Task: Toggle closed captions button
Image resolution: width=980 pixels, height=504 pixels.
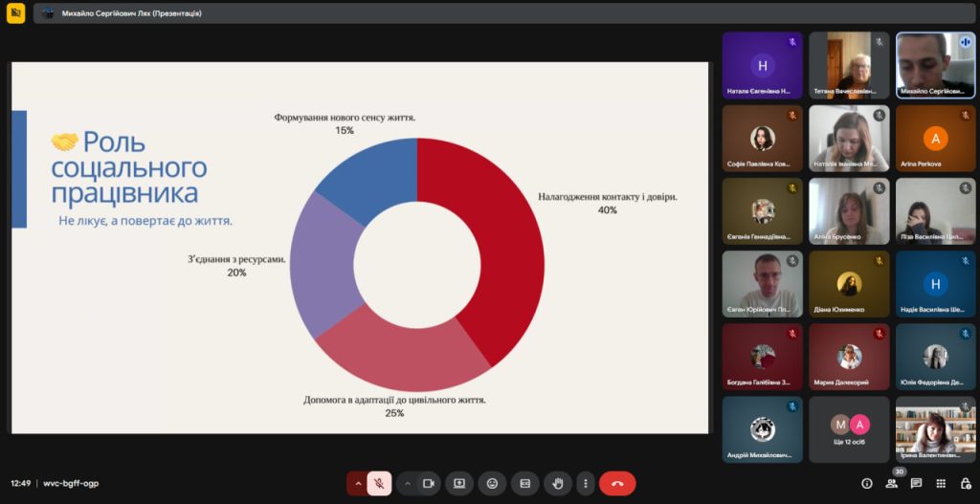Action: (524, 484)
